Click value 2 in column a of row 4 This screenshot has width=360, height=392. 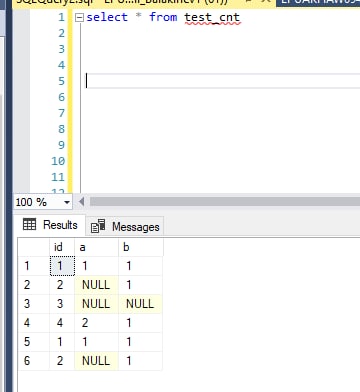click(x=96, y=323)
